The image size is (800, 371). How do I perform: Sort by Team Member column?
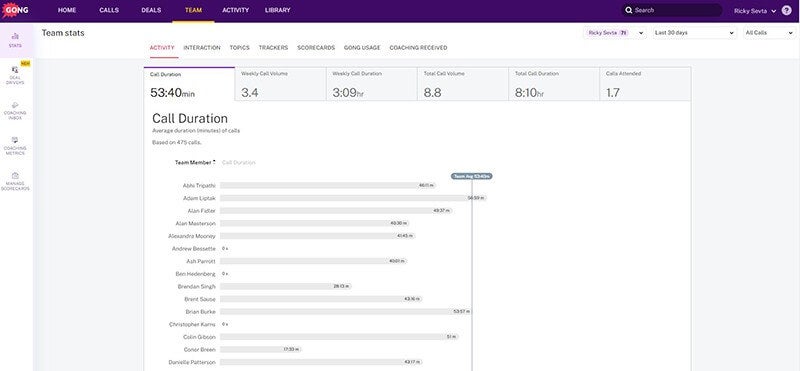click(195, 163)
